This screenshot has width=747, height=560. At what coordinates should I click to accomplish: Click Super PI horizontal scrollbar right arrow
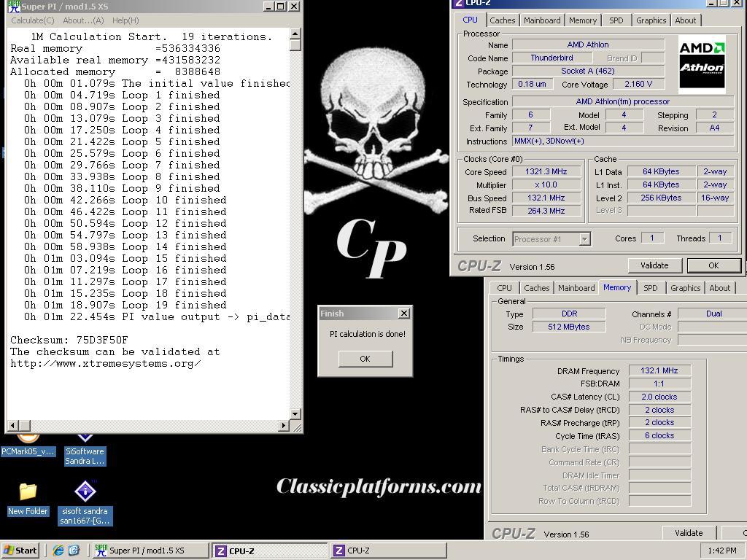[x=285, y=425]
